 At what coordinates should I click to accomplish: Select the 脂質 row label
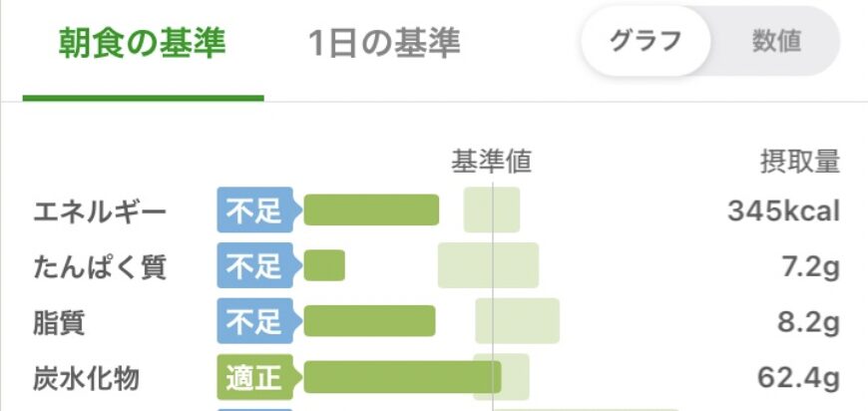click(x=62, y=323)
